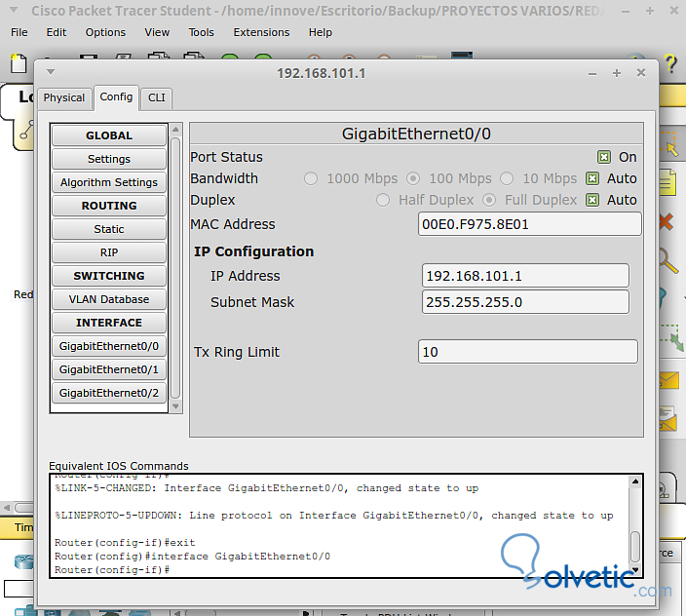The image size is (686, 616).
Task: Open Algorithm Settings in sidebar
Action: click(109, 182)
